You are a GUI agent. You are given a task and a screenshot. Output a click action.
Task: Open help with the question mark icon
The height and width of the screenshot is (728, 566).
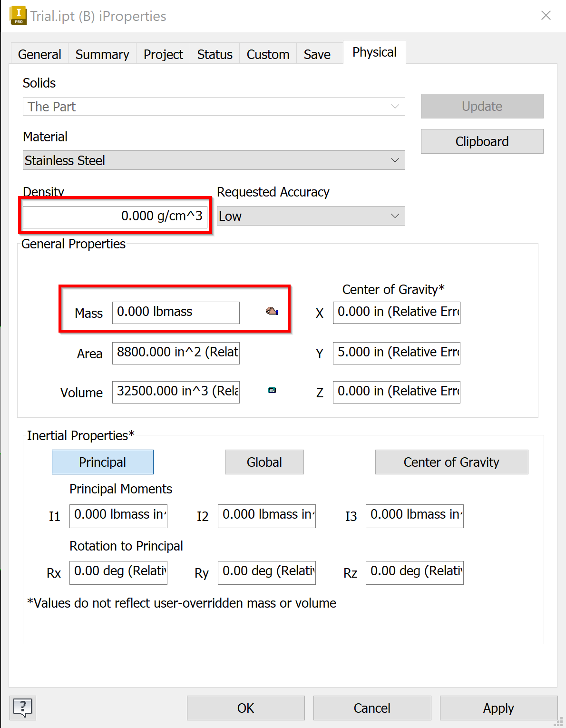23,708
